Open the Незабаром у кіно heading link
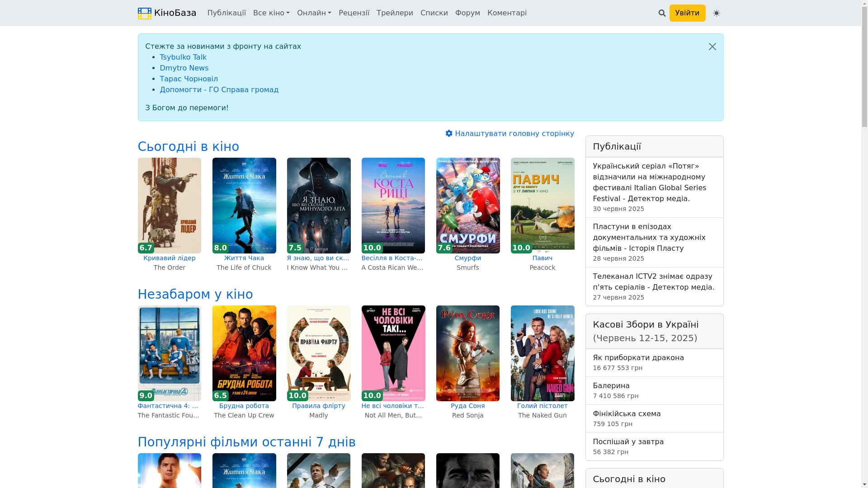868x488 pixels. coord(195,294)
